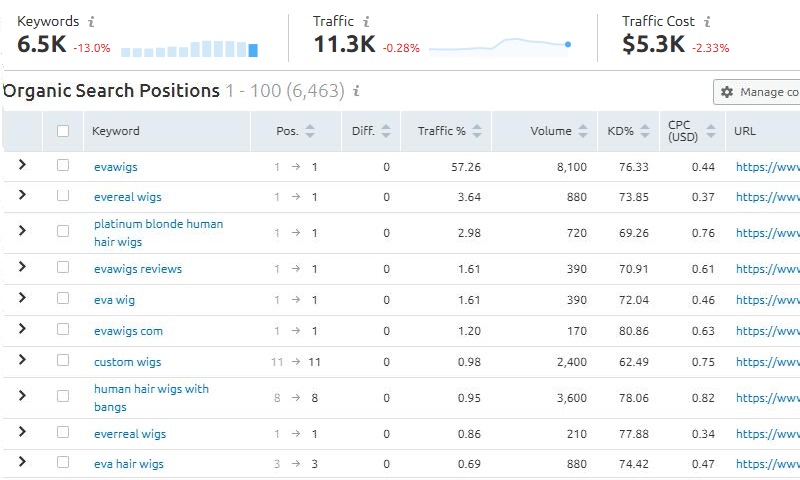Expand the eva hair wigs row

point(22,462)
